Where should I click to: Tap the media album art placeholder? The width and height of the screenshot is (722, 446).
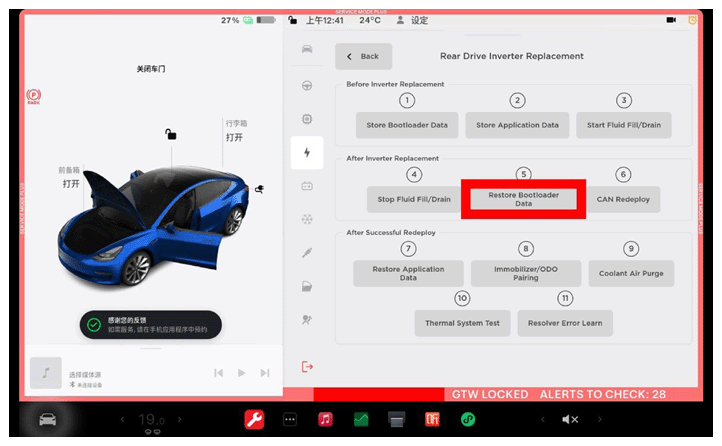point(46,373)
